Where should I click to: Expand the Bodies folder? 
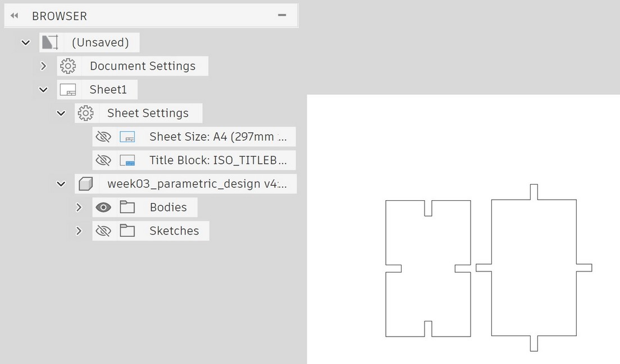coord(79,208)
